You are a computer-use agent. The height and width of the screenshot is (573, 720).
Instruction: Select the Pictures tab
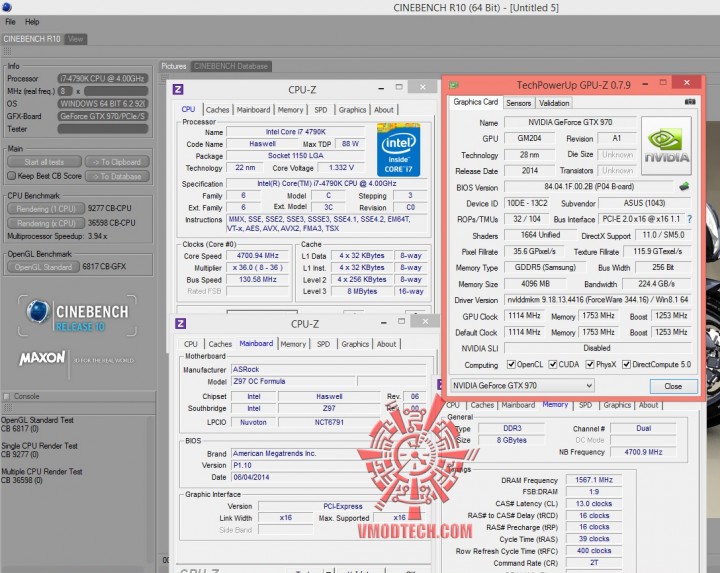click(174, 66)
